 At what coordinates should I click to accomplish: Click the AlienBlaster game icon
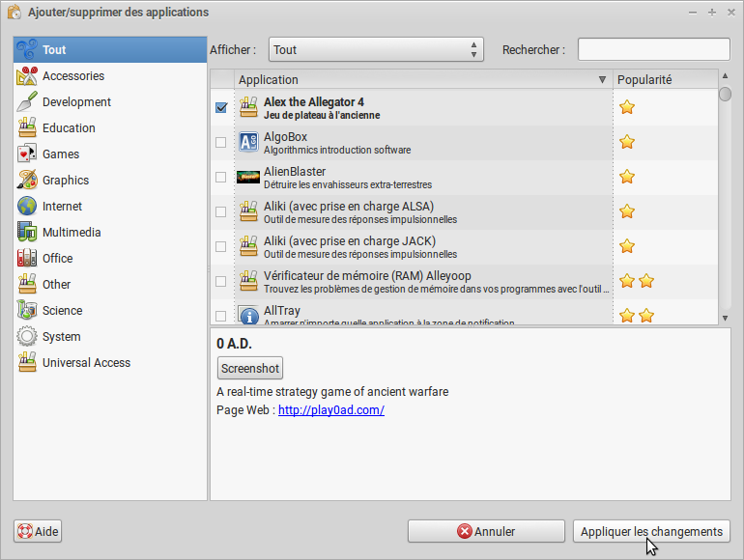[248, 177]
